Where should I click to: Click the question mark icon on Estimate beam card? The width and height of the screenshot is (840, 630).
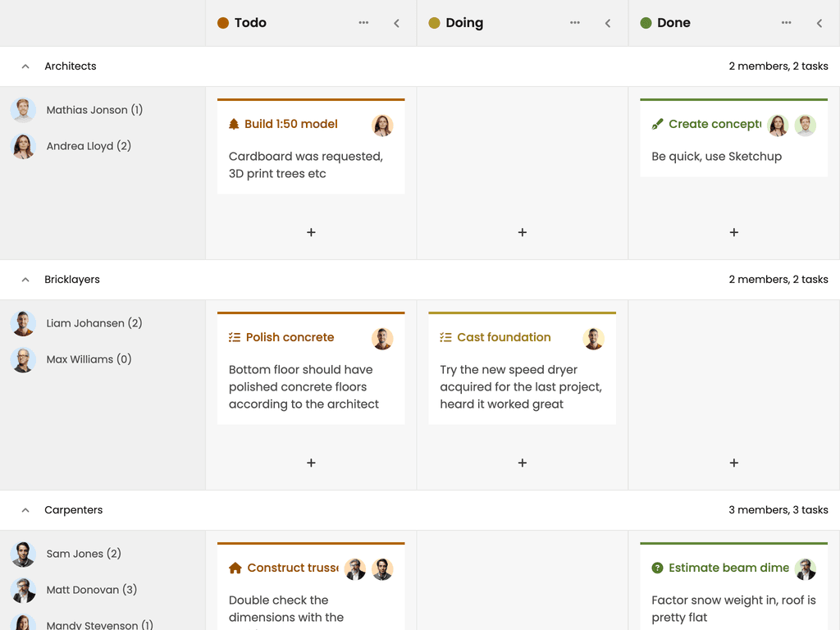click(x=657, y=568)
